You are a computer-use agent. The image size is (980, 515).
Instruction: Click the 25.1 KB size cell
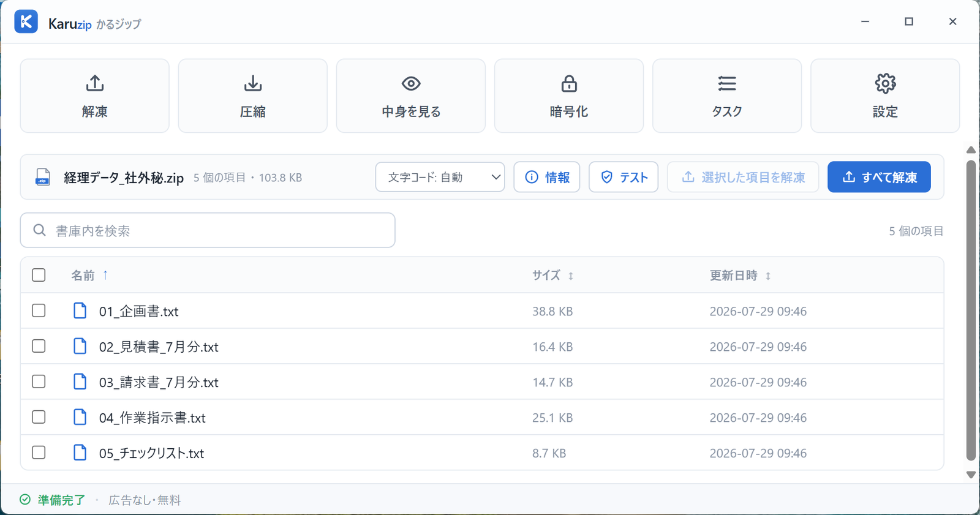coord(552,418)
